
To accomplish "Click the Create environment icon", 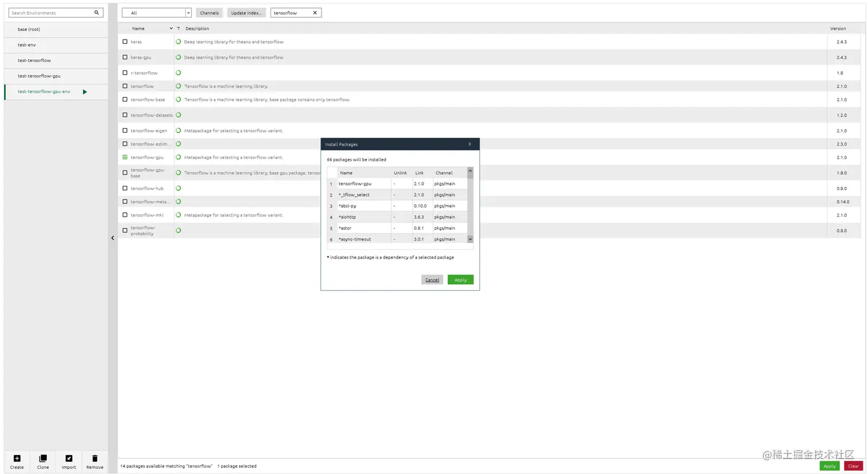I will (x=17, y=458).
